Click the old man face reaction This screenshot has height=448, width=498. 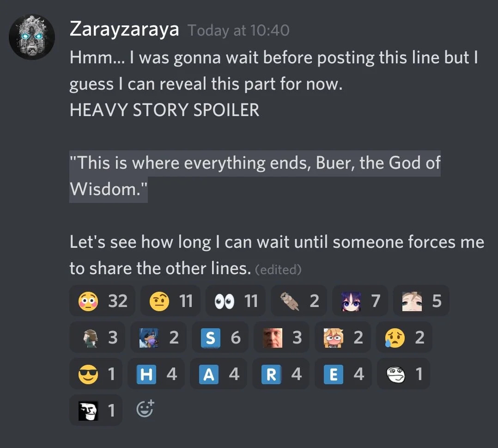click(x=281, y=337)
